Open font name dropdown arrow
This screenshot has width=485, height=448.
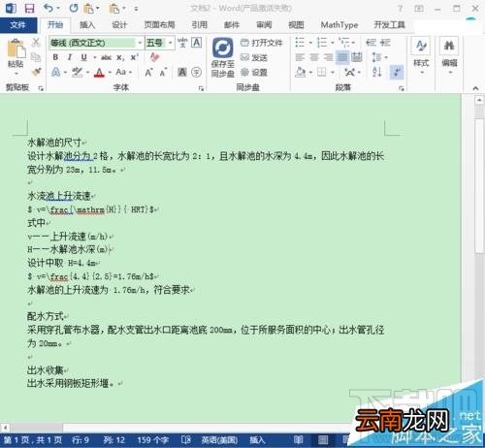[140, 43]
